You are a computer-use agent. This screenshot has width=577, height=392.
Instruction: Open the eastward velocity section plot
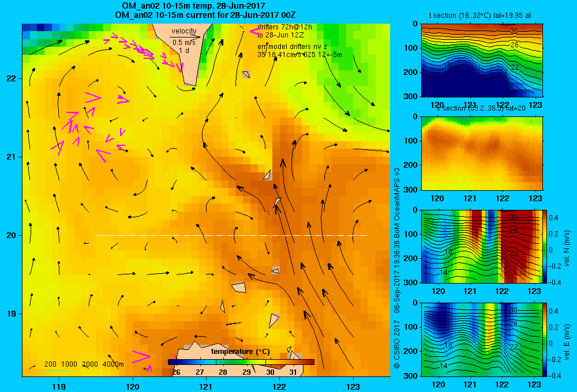click(482, 340)
